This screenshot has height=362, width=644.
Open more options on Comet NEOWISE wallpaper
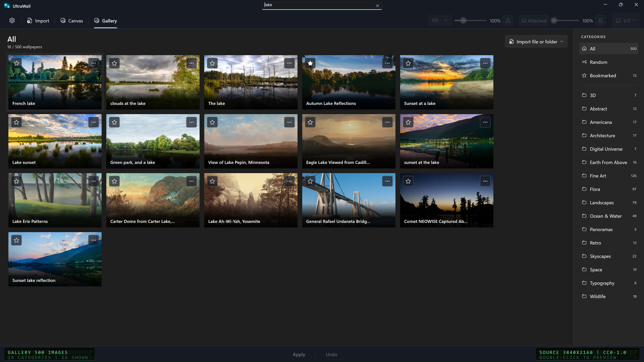[x=485, y=181]
